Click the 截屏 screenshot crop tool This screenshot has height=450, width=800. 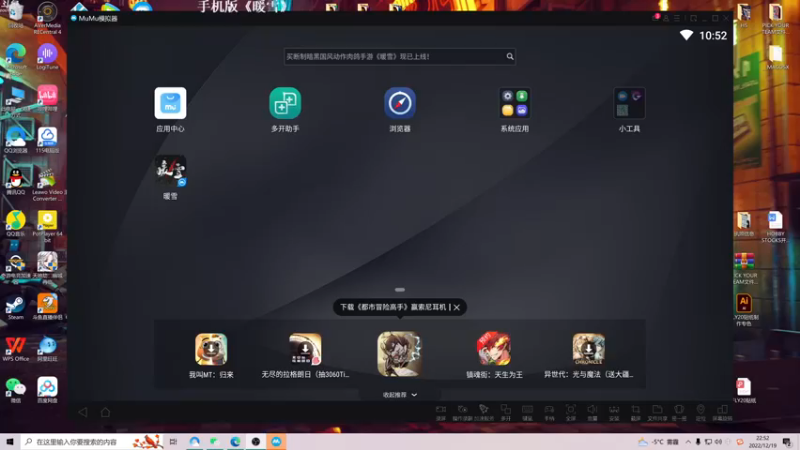click(x=635, y=413)
